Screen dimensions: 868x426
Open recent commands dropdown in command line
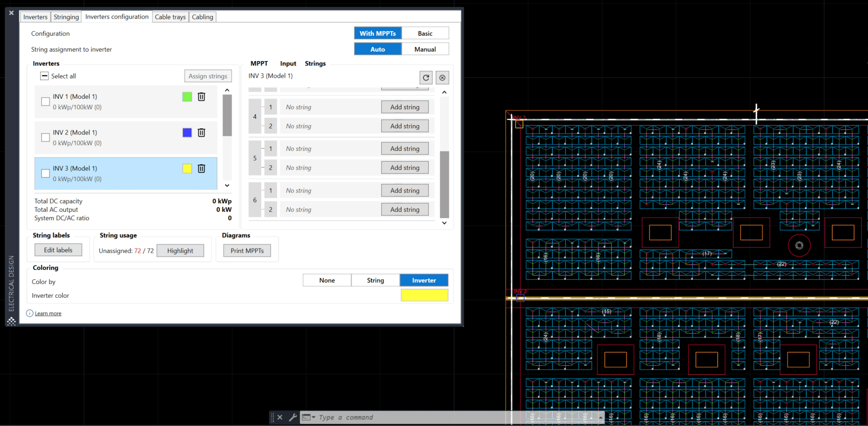click(x=308, y=417)
